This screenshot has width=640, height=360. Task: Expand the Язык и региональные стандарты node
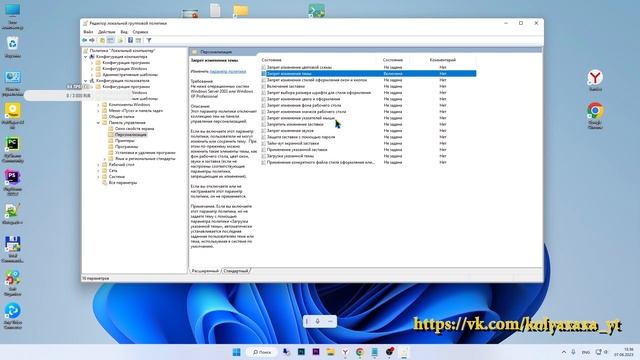[x=105, y=158]
